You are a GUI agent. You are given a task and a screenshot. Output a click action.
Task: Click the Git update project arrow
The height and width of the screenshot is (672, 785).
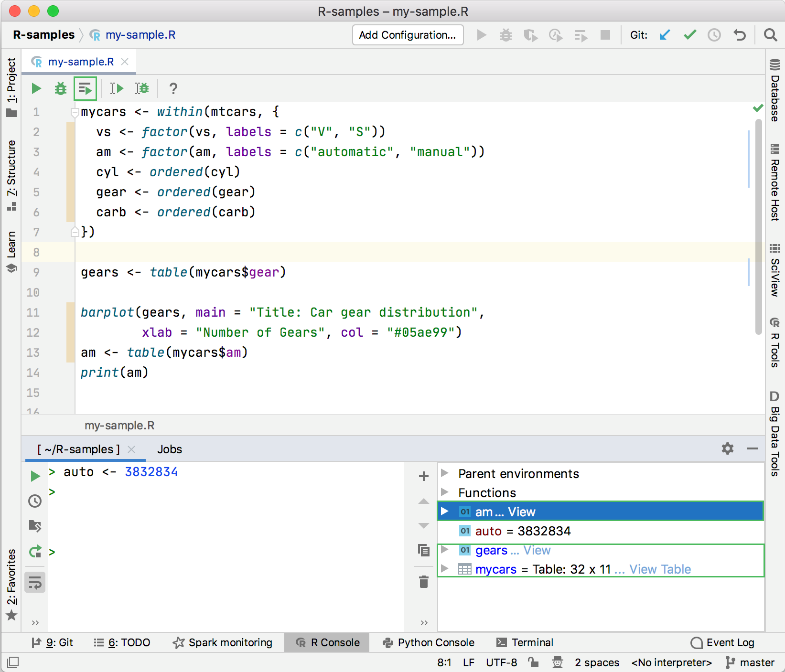[664, 35]
